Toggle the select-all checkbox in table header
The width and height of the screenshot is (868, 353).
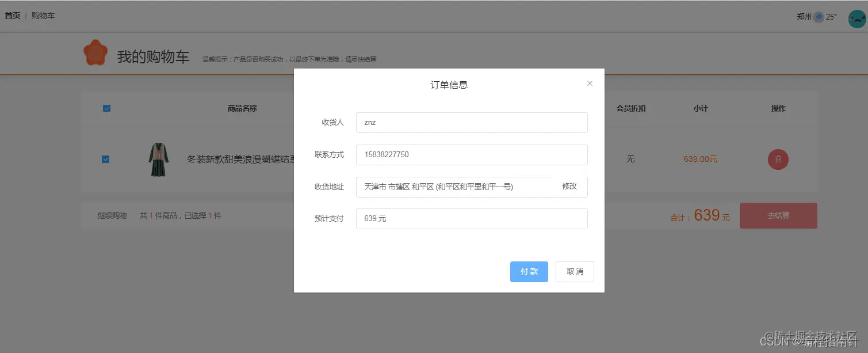pyautogui.click(x=106, y=108)
